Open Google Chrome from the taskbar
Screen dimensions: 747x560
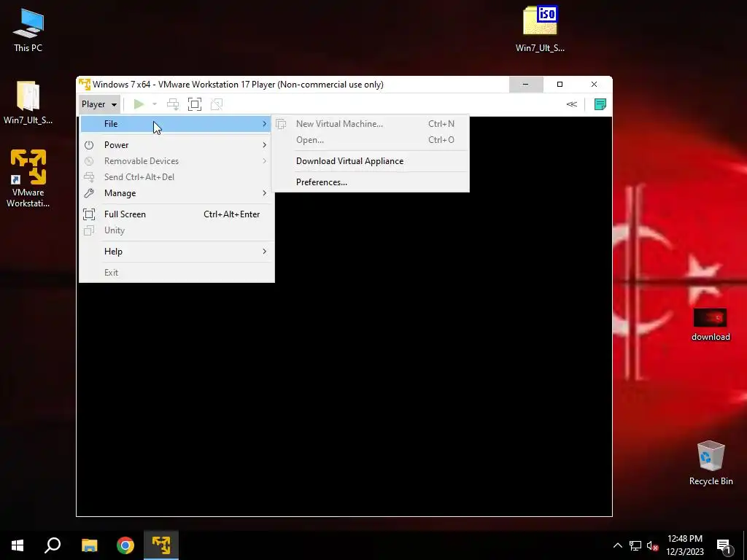pos(125,545)
